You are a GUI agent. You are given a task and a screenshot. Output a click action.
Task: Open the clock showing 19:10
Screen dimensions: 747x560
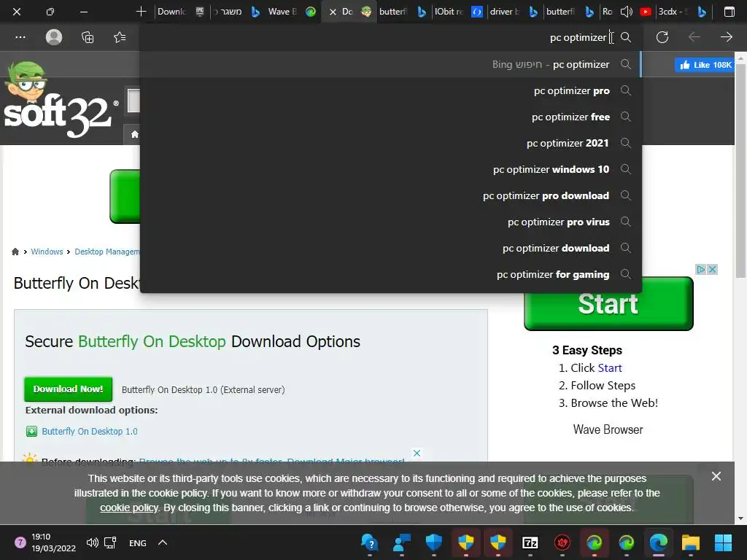53,542
